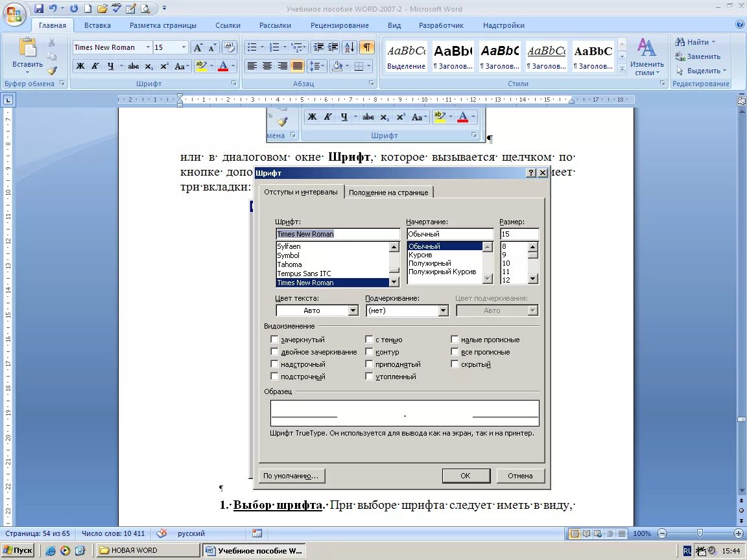This screenshot has width=747, height=560.
Task: Open the Абзац group dialog launcher
Action: [371, 84]
